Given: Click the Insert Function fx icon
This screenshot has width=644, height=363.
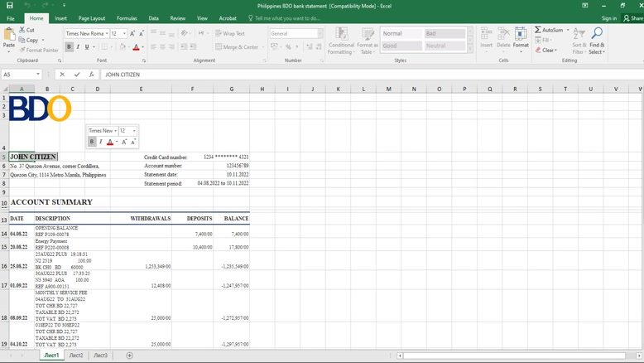Looking at the screenshot, I should coord(91,75).
